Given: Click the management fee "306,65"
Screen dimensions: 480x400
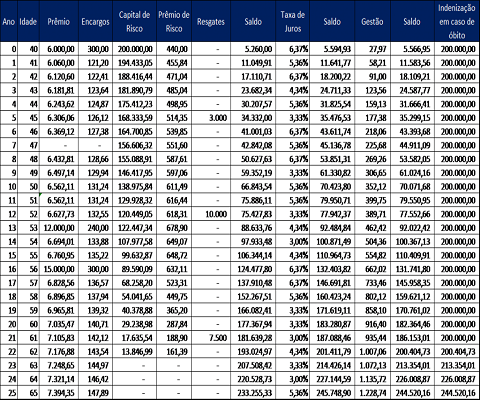Looking at the screenshot, I should pos(376,173).
